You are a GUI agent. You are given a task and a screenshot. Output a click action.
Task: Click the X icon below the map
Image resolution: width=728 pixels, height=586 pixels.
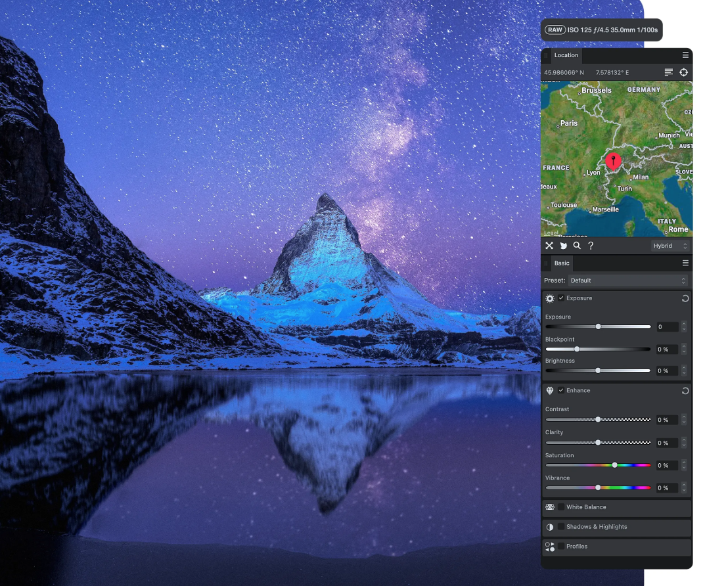549,246
